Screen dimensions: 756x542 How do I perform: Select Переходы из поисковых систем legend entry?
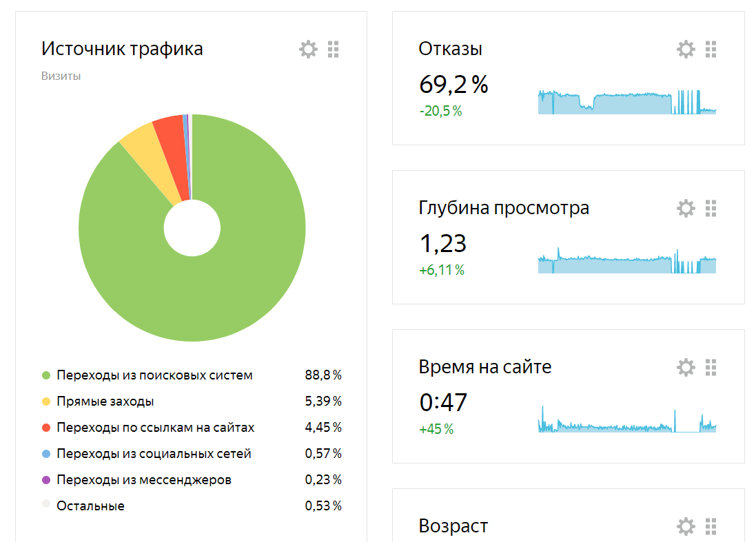(154, 375)
